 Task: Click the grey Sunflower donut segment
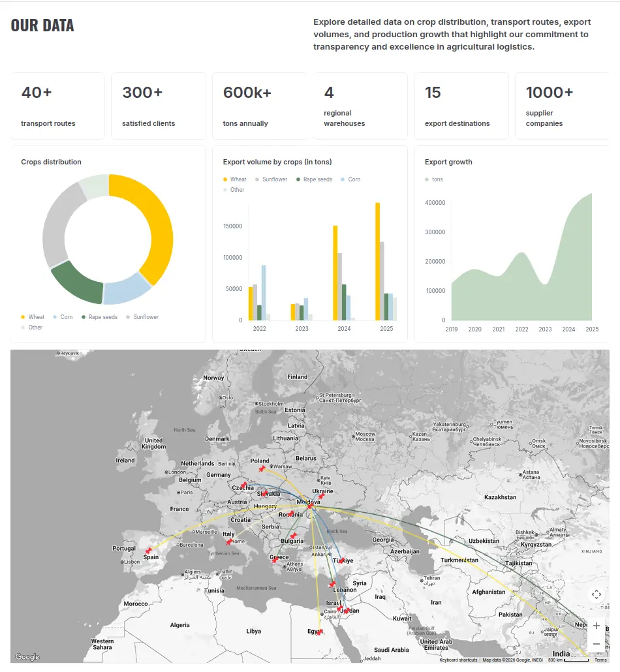click(x=58, y=223)
